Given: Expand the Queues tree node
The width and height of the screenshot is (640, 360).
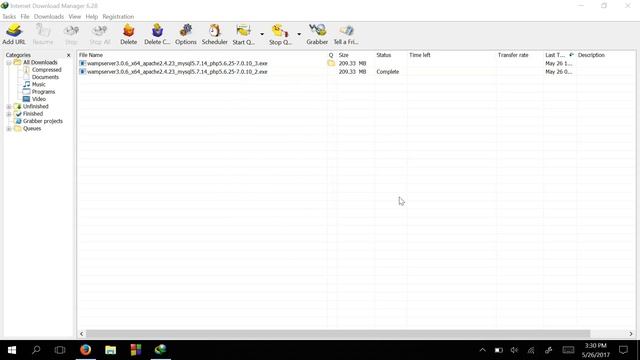Looking at the screenshot, I should tap(9, 129).
